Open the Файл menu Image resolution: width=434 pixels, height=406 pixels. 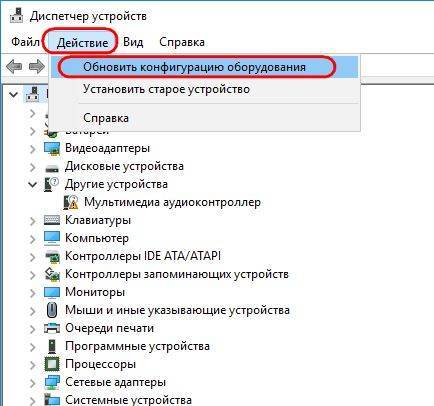coord(25,42)
